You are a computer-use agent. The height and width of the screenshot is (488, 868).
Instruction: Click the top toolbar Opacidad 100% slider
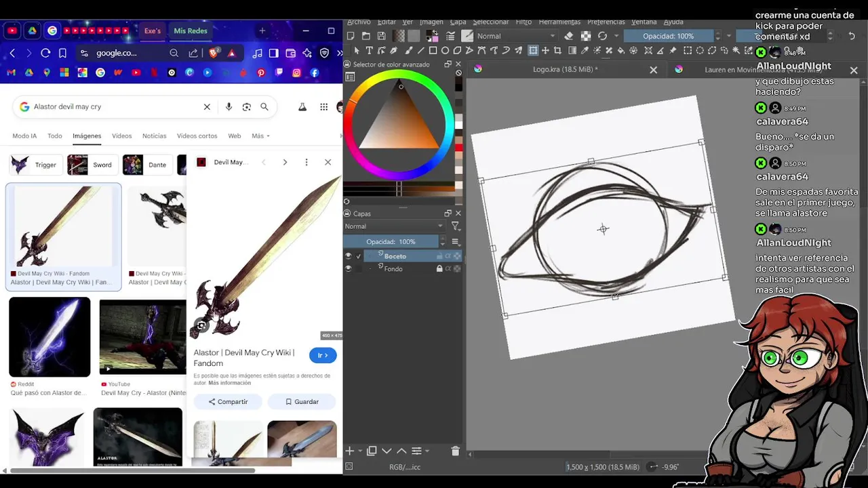668,36
